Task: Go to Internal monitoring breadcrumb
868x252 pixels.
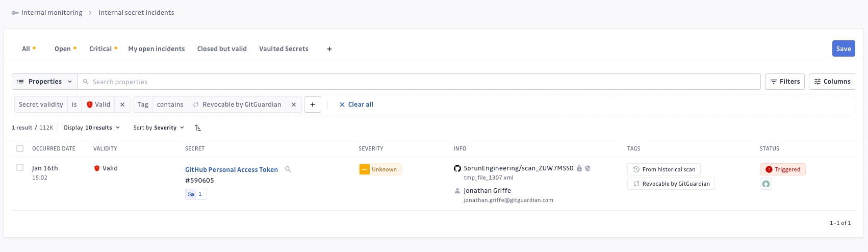Action: click(x=52, y=13)
